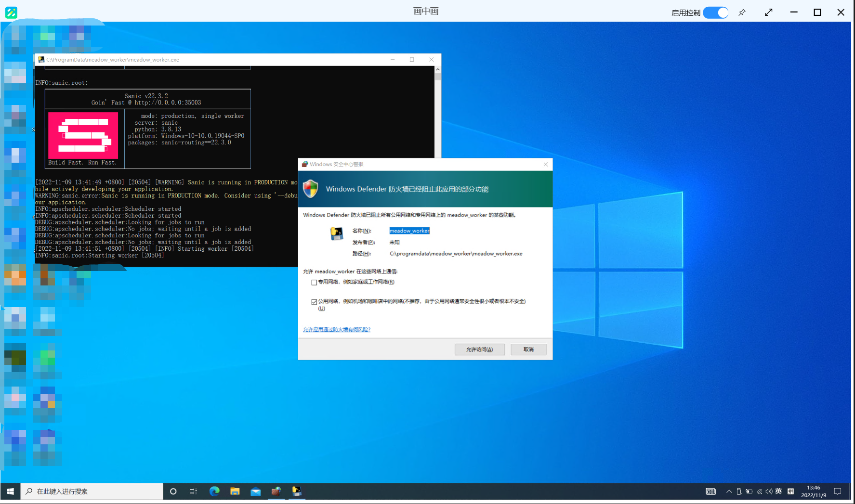Launch Microsoft Edge from taskbar
The width and height of the screenshot is (855, 504).
coord(214,491)
